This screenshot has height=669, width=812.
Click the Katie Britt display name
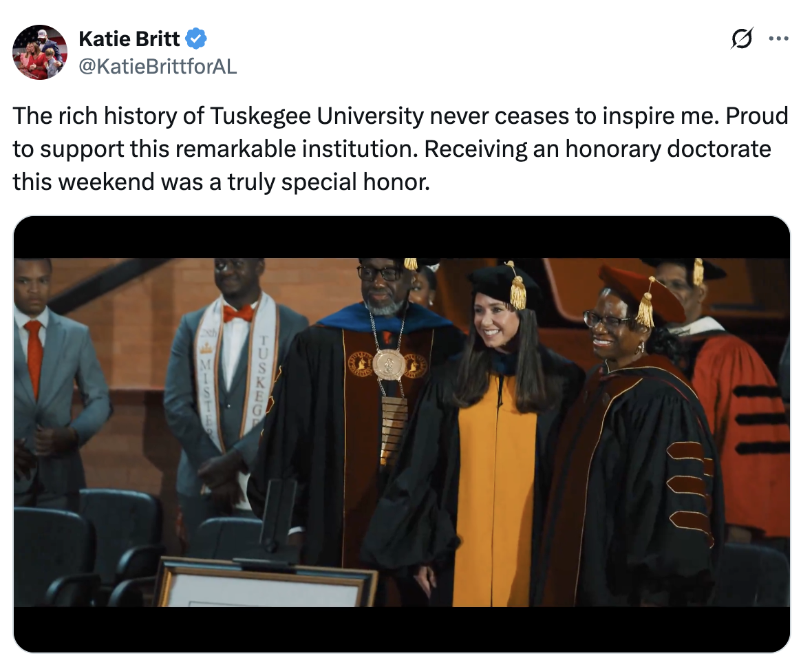(129, 39)
